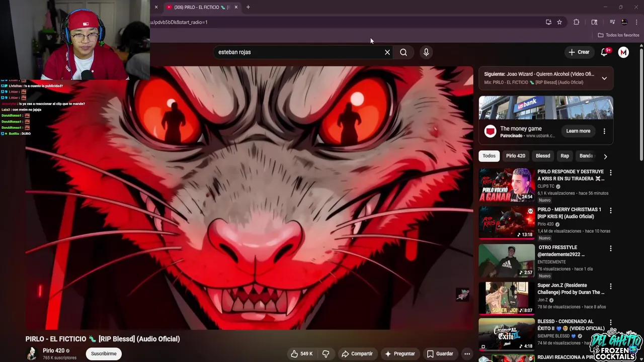644x362 pixels.
Task: Open options for the OTRO FRESSTYLE video
Action: coord(611,248)
